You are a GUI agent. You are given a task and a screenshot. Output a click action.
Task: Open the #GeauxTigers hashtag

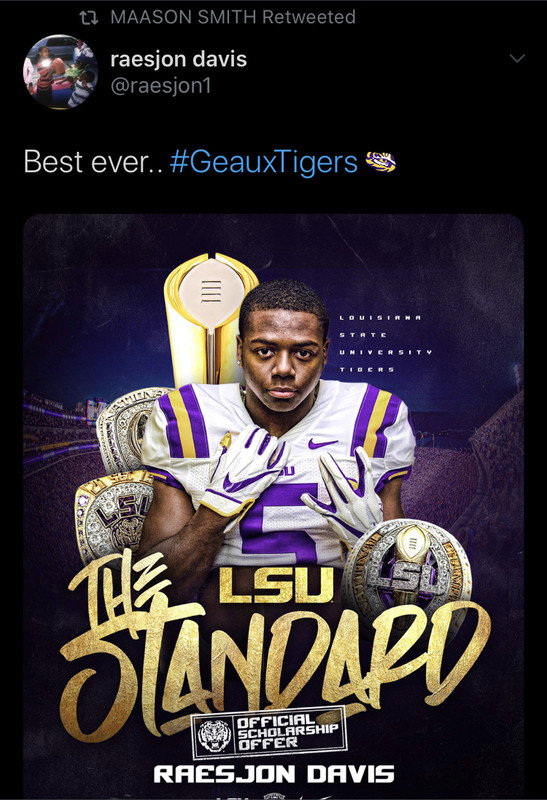[x=264, y=162]
